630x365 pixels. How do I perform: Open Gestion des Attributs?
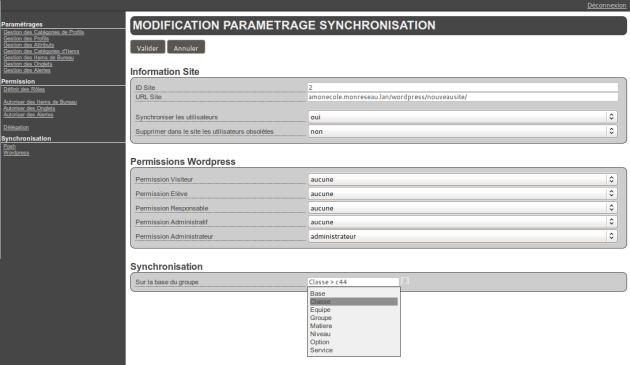[x=29, y=45]
